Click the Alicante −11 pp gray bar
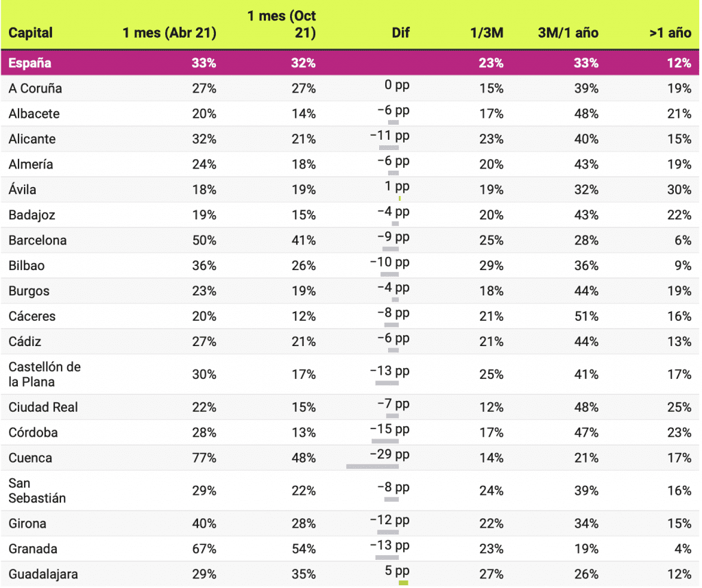The height and width of the screenshot is (588, 702). coord(389,147)
